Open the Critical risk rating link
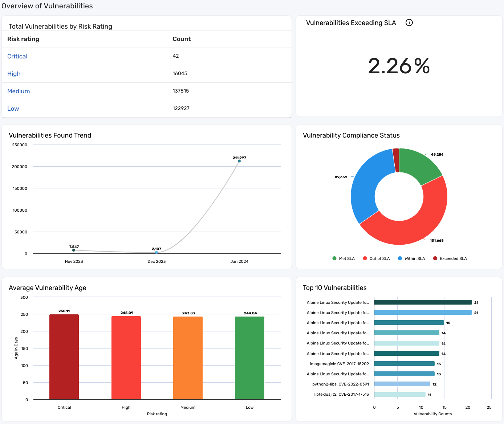 (x=17, y=56)
